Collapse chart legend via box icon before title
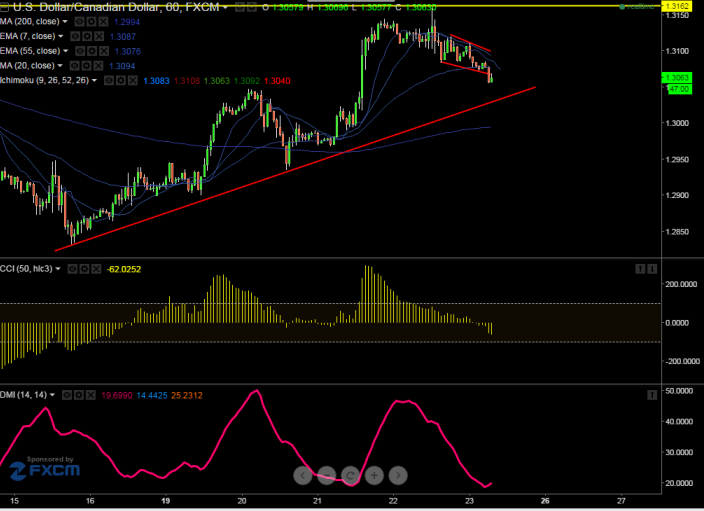Screen dimensions: 704x511 (x=4, y=7)
